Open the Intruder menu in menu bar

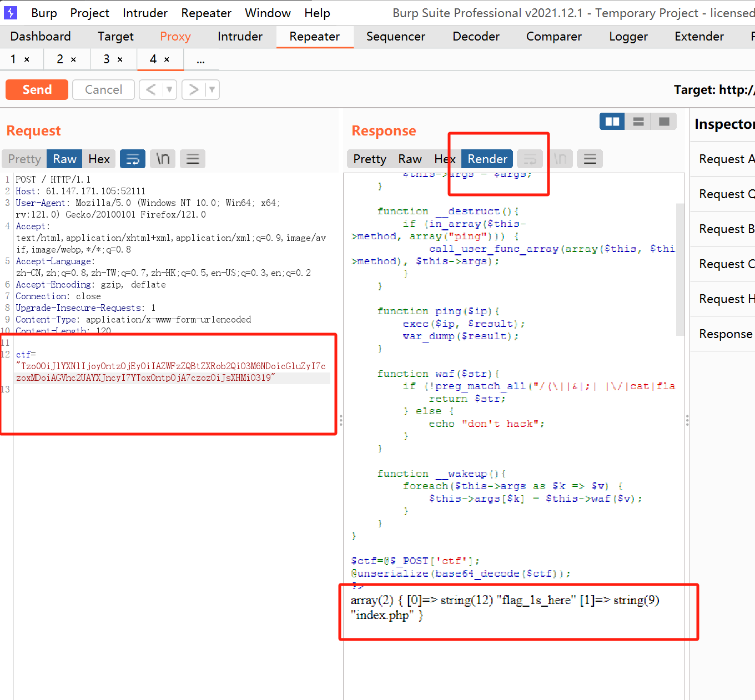pyautogui.click(x=145, y=13)
